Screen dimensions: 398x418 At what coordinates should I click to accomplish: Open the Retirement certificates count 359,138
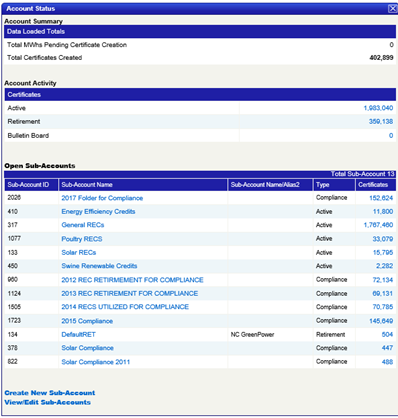pyautogui.click(x=381, y=122)
